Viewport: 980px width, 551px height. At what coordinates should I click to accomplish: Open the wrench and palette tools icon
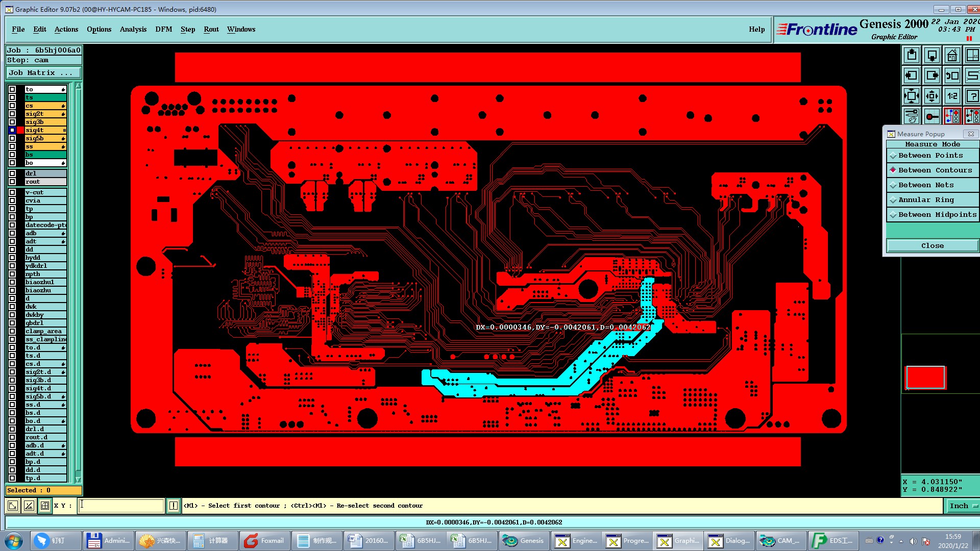tap(912, 116)
